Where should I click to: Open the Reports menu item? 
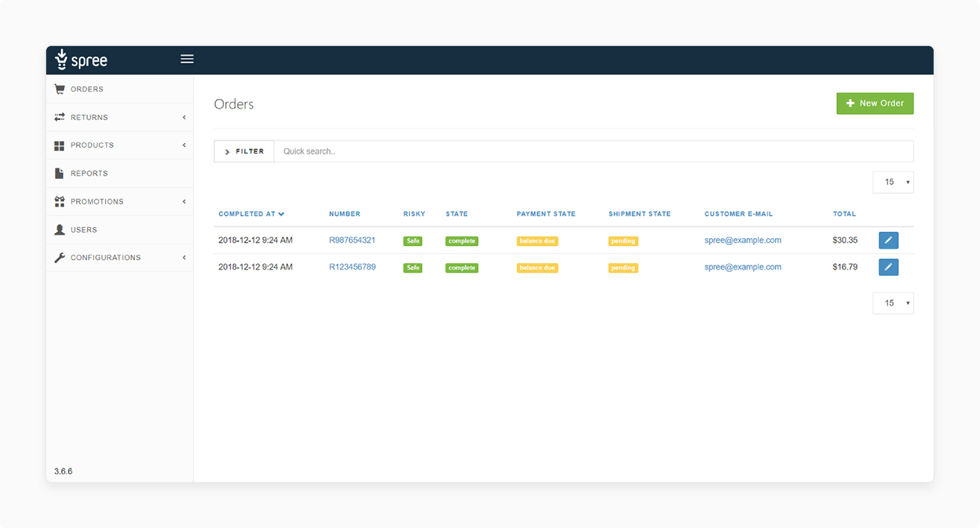[119, 173]
